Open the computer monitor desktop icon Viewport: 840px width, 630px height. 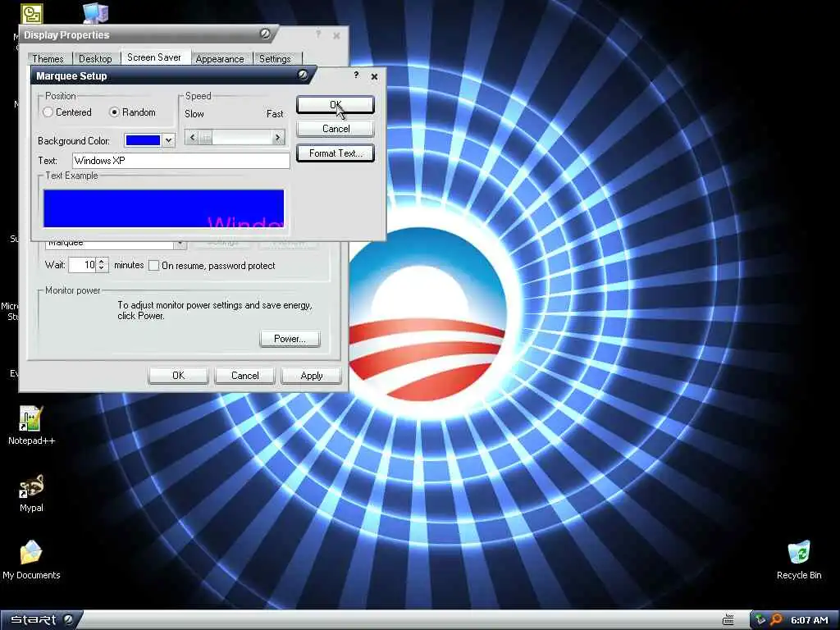click(97, 13)
